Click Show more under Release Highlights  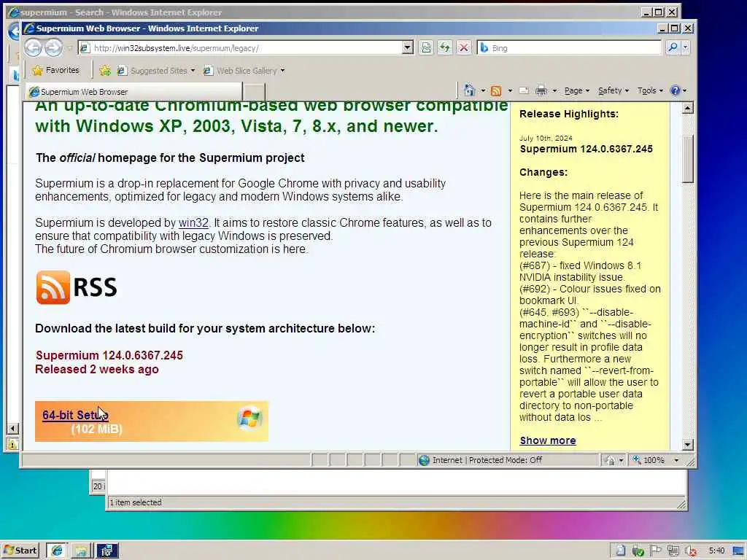click(548, 440)
